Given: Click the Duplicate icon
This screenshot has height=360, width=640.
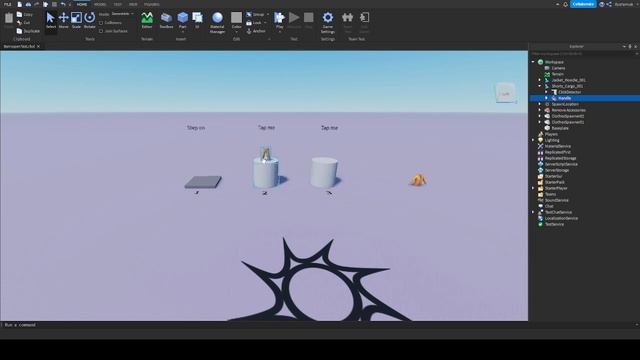Looking at the screenshot, I should pyautogui.click(x=19, y=31).
